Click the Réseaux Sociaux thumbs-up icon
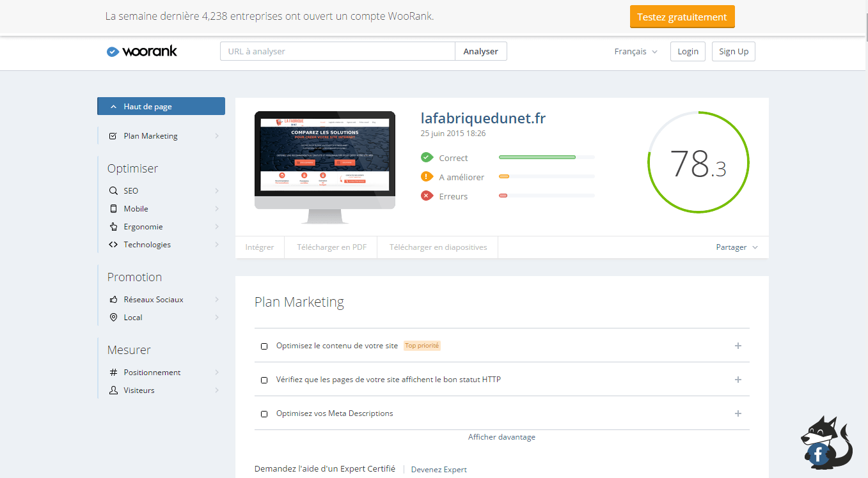Screen dimensions: 868x478 pyautogui.click(x=113, y=300)
